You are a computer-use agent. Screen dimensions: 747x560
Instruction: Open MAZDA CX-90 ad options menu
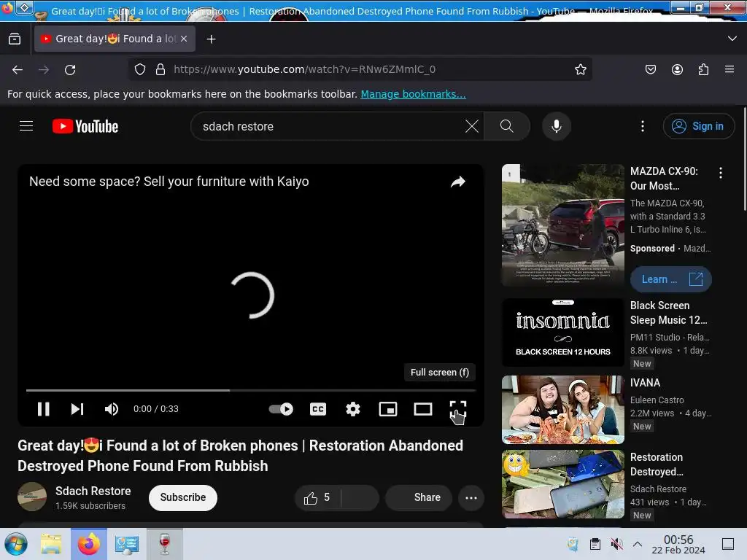(x=720, y=173)
